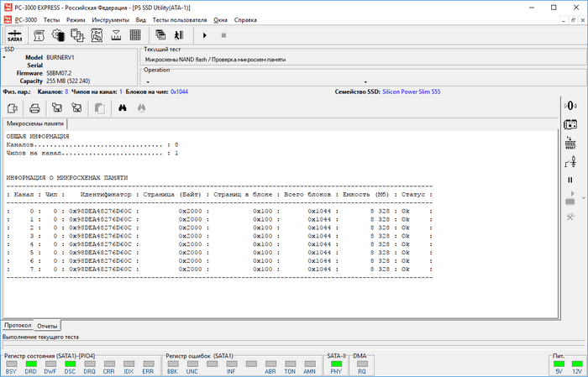The width and height of the screenshot is (588, 377).
Task: Switch to the Протокол tab
Action: coord(18,325)
